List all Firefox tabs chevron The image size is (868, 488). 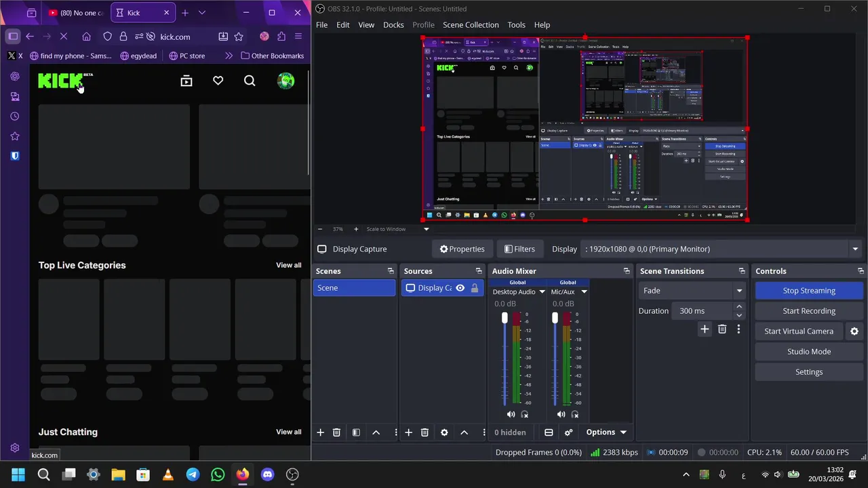[202, 12]
